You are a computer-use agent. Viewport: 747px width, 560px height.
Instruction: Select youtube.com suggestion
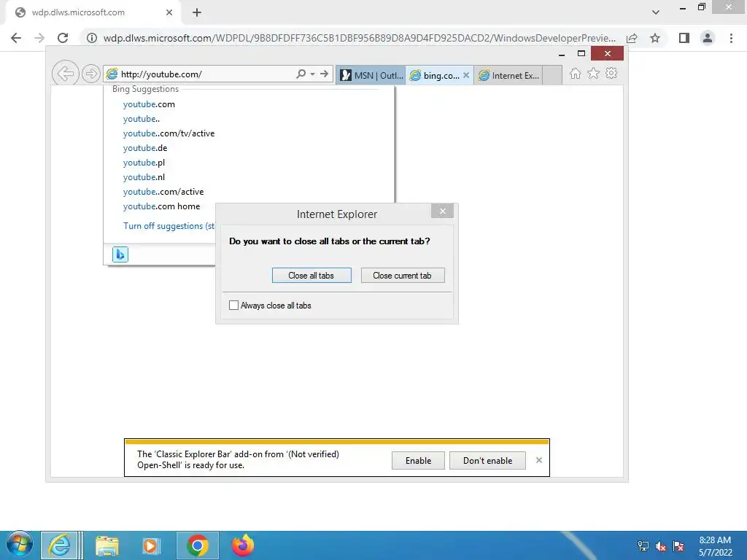149,104
